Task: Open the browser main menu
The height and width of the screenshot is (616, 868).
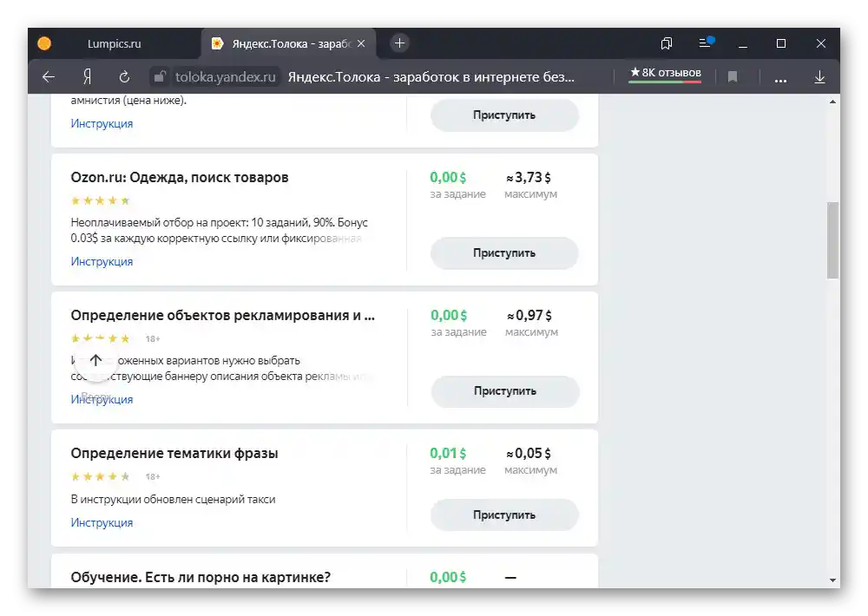Action: [706, 43]
